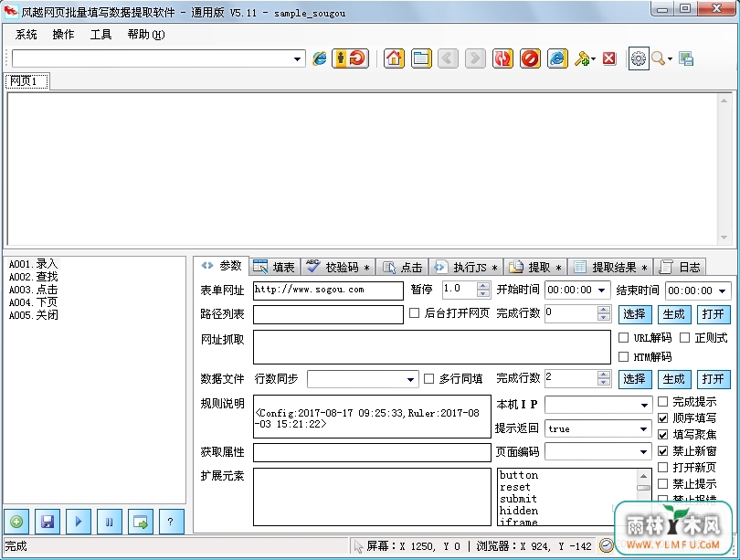Click the back navigation arrow

(x=448, y=58)
